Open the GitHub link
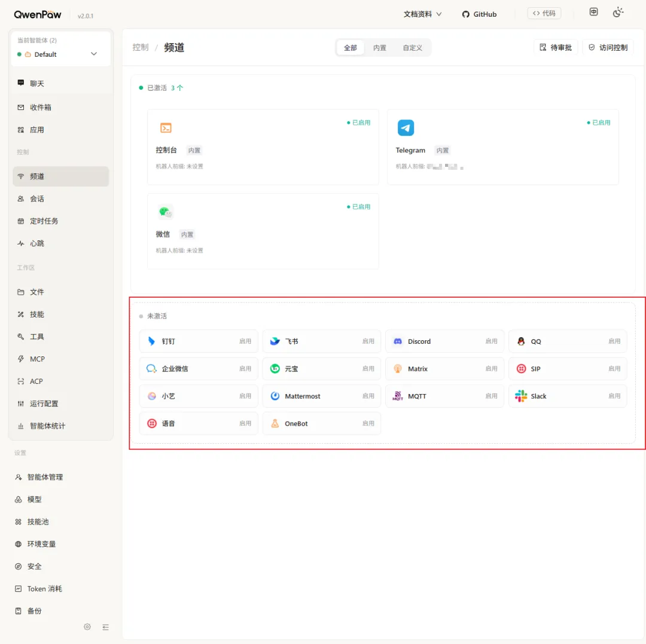This screenshot has width=646, height=644. tap(479, 14)
